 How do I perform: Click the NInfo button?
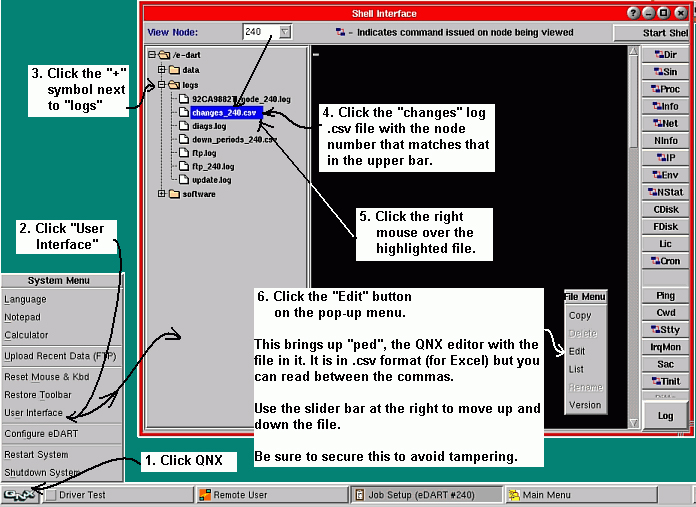pyautogui.click(x=665, y=141)
